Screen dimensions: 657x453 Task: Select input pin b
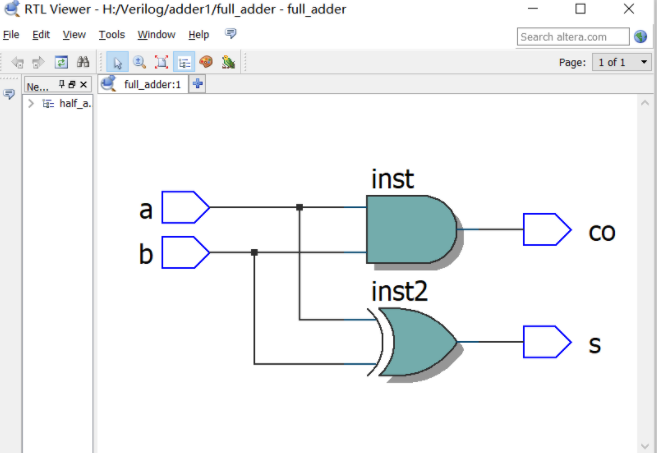(x=185, y=252)
